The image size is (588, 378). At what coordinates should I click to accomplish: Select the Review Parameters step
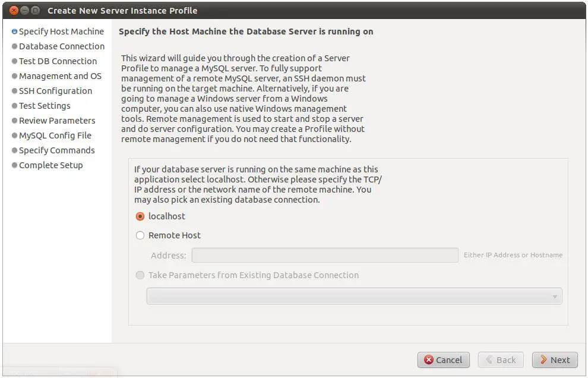(x=57, y=121)
